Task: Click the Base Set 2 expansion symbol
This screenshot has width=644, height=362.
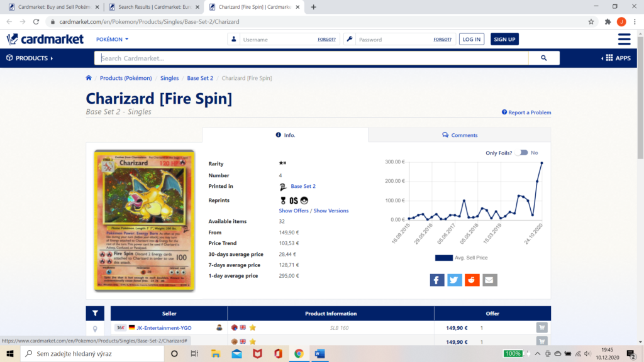Action: pyautogui.click(x=283, y=187)
